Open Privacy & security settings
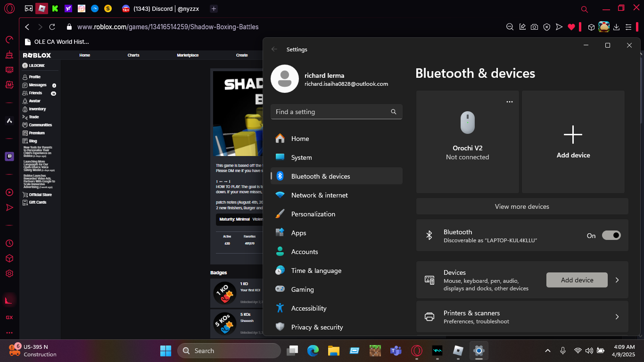The width and height of the screenshot is (644, 362). [337, 327]
